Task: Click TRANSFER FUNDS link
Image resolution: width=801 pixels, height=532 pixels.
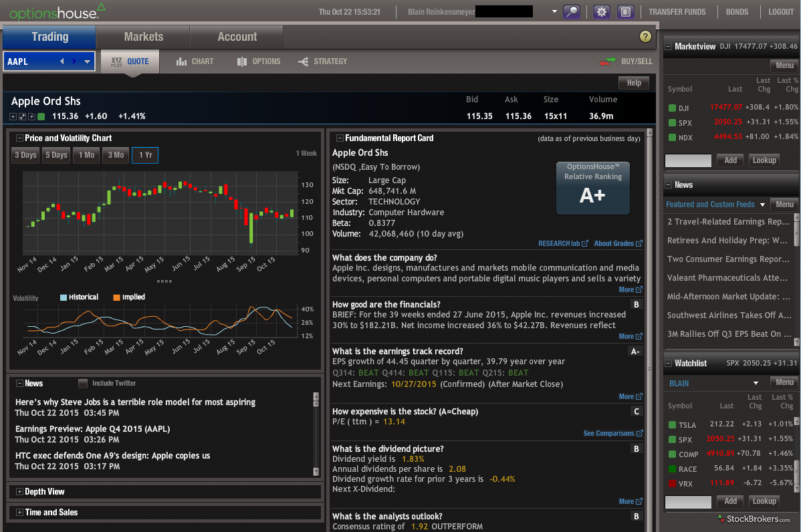Action: 677,12
